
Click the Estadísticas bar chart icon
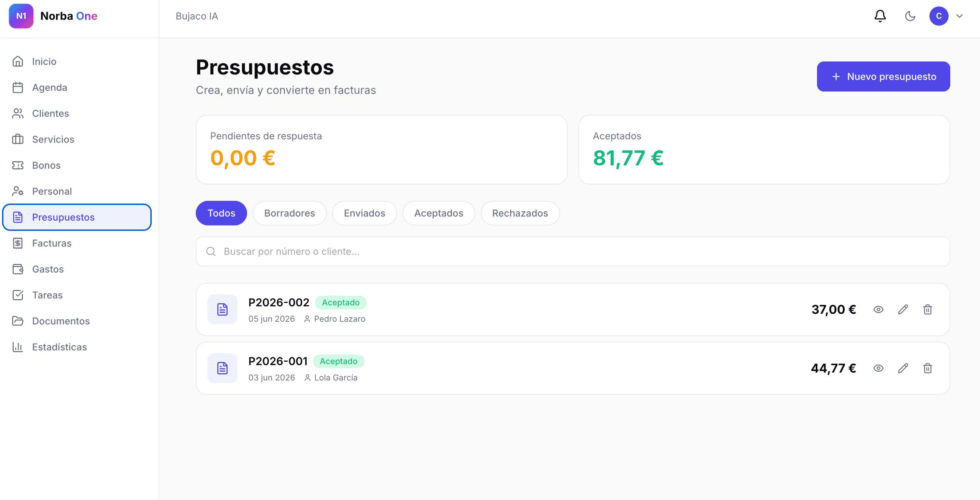pyautogui.click(x=17, y=347)
